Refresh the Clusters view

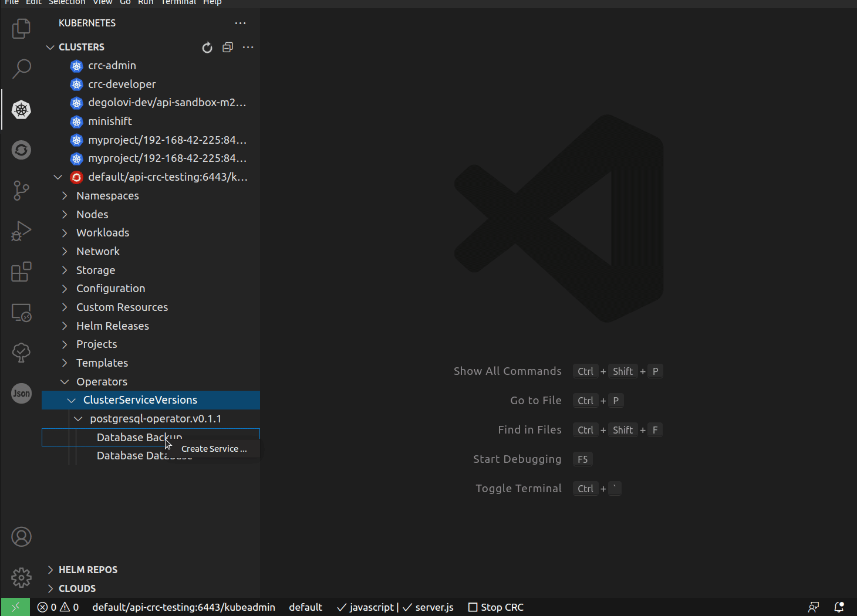click(207, 48)
